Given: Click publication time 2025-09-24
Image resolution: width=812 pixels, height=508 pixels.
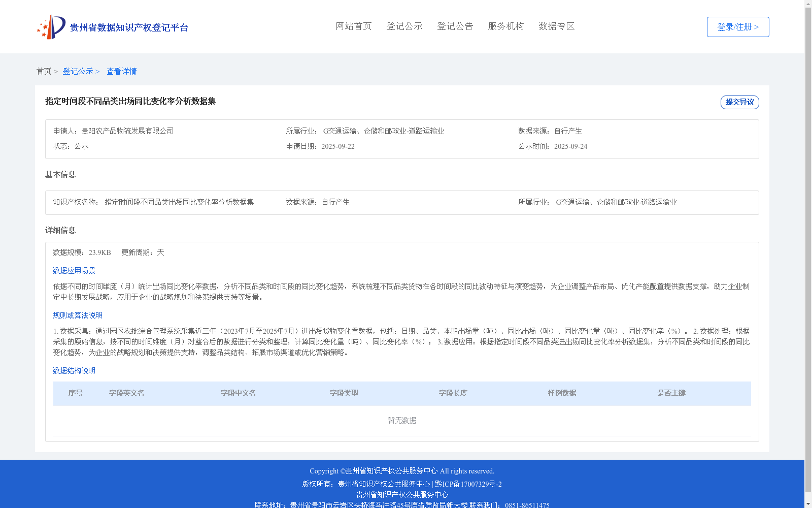Looking at the screenshot, I should [570, 146].
